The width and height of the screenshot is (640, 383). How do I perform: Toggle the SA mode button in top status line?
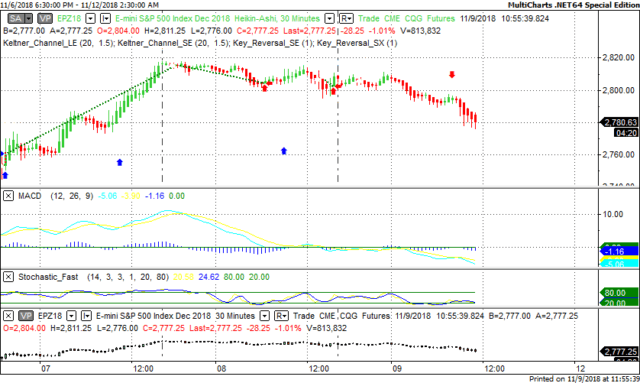coord(16,19)
